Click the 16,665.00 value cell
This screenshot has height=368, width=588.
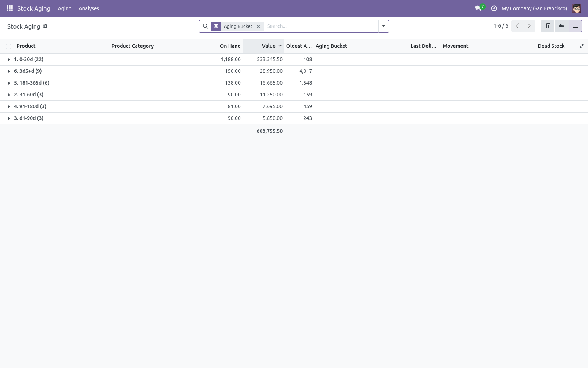pos(271,83)
